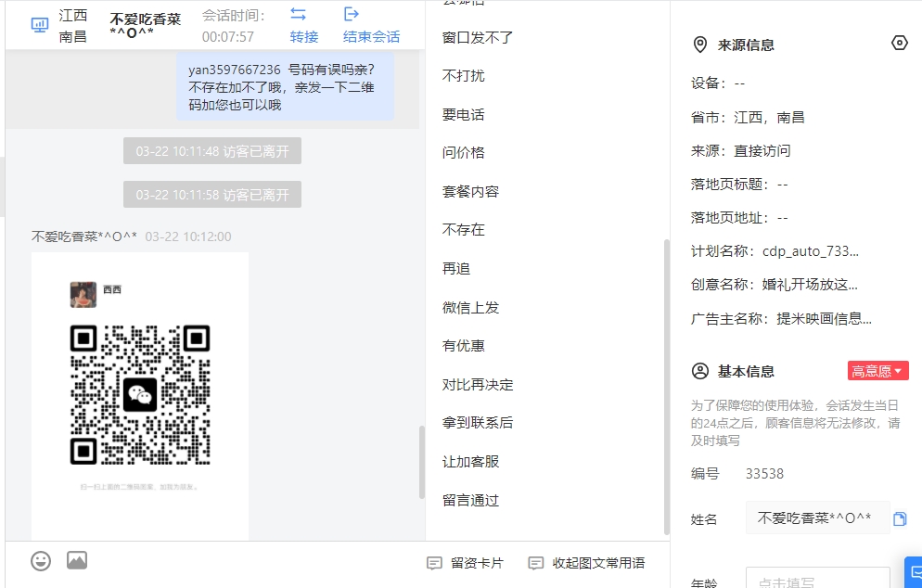Select quick phrase 对比再决定
The height and width of the screenshot is (588, 922).
click(x=478, y=385)
